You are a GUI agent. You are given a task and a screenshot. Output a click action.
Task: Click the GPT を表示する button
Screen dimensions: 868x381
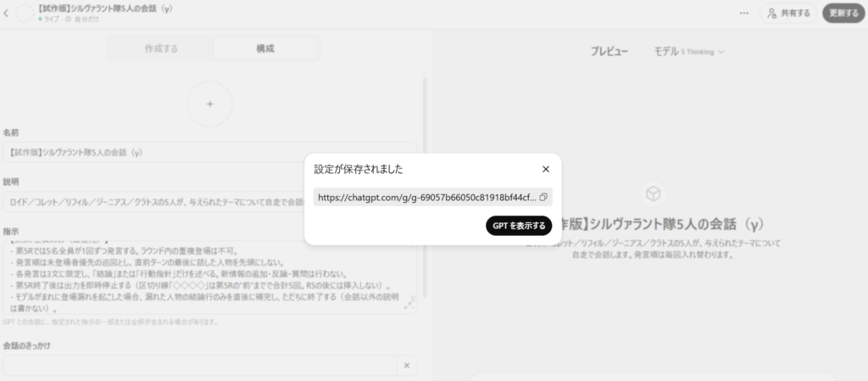tap(519, 226)
